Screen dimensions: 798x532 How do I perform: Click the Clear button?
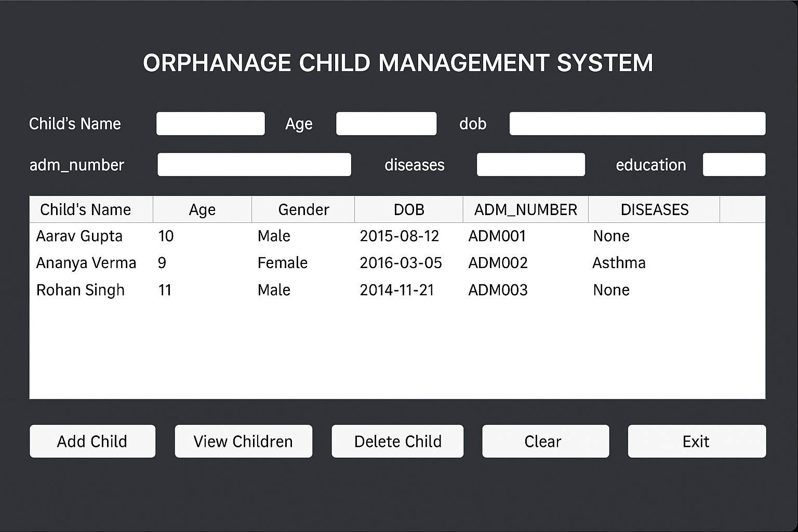pyautogui.click(x=545, y=441)
